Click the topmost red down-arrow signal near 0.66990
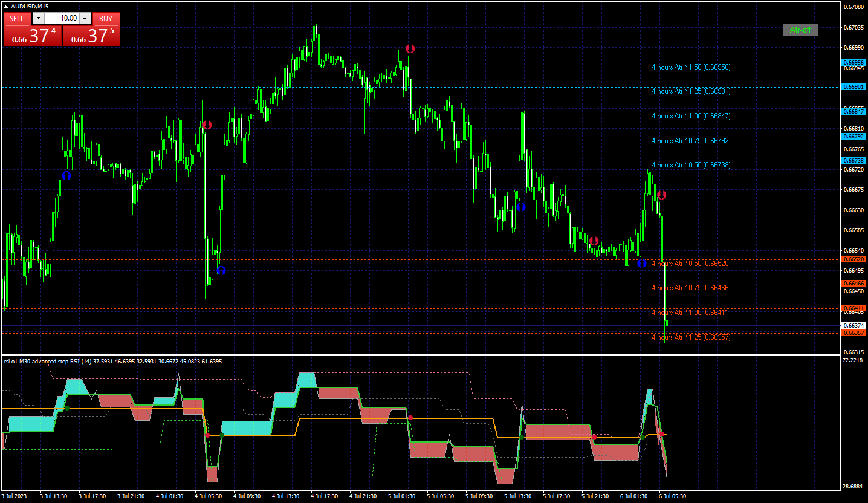Image resolution: width=868 pixels, height=503 pixels. point(410,48)
